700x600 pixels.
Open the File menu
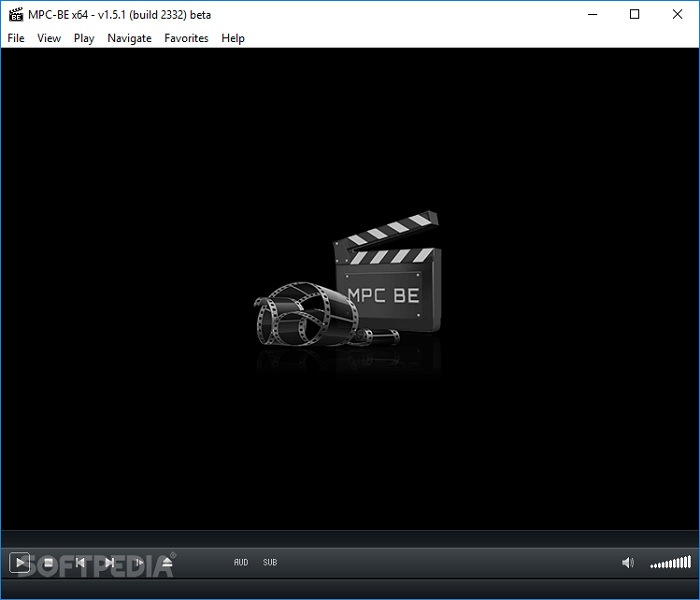click(x=16, y=38)
